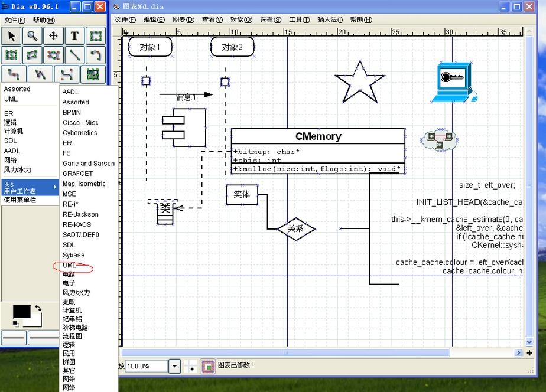Screen dimensions: 546x392
Task: Open the second line style button in toolbox
Action: point(44,337)
